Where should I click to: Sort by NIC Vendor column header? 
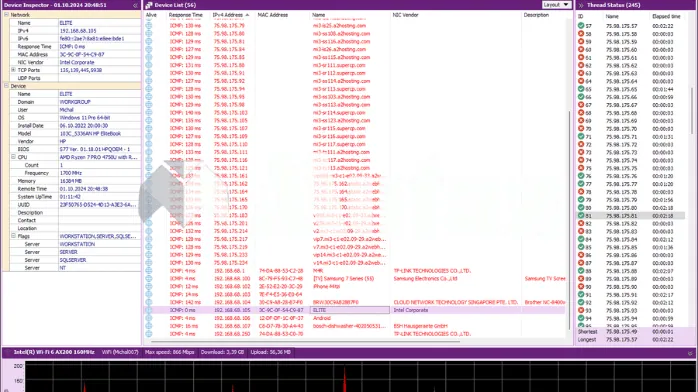pos(406,15)
